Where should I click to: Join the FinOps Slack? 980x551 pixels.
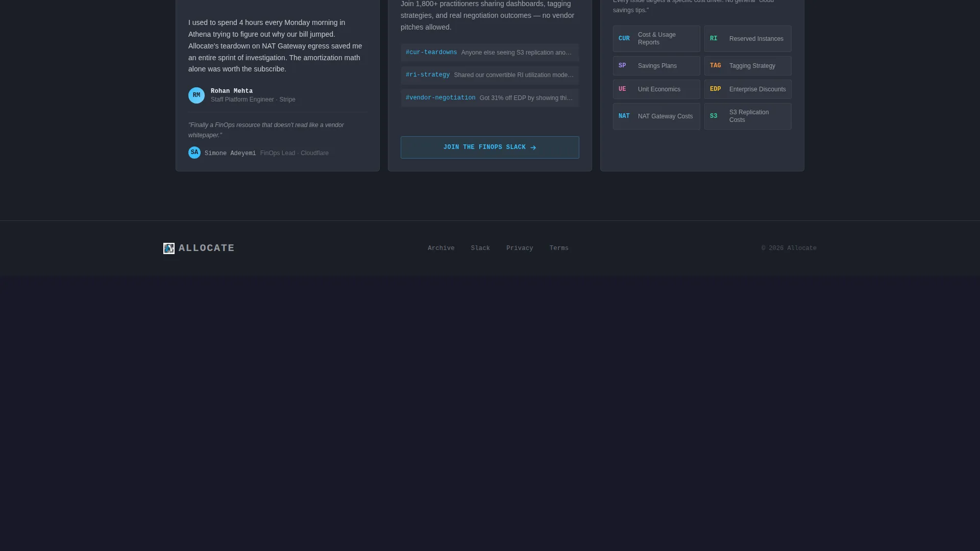[490, 147]
